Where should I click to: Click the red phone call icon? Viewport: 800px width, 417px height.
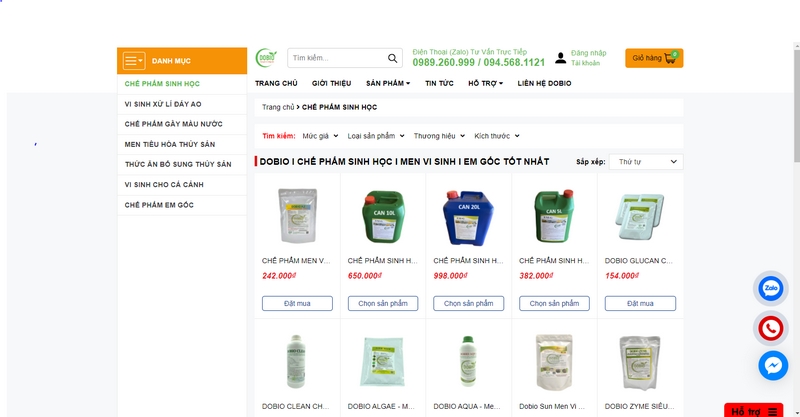pyautogui.click(x=771, y=327)
